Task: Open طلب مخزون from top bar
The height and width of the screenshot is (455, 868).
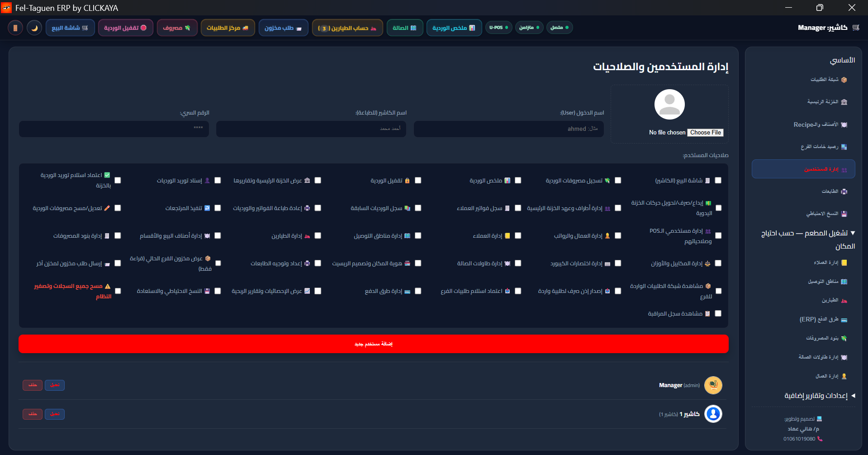Action: click(x=284, y=28)
